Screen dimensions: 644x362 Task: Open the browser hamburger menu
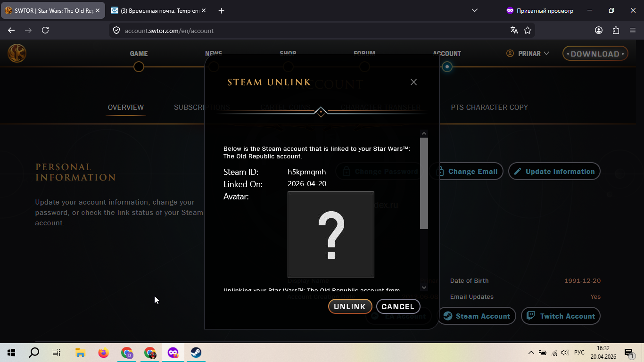633,30
